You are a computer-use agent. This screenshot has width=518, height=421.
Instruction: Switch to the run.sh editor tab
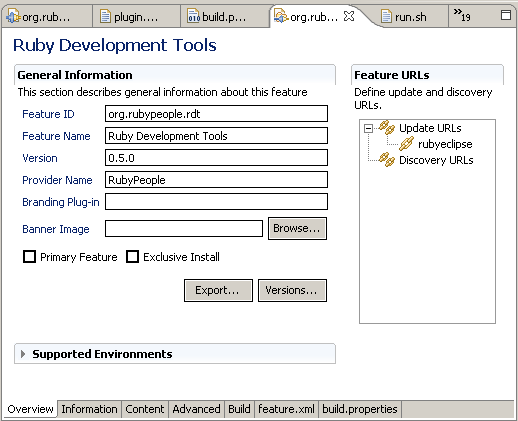pyautogui.click(x=411, y=17)
